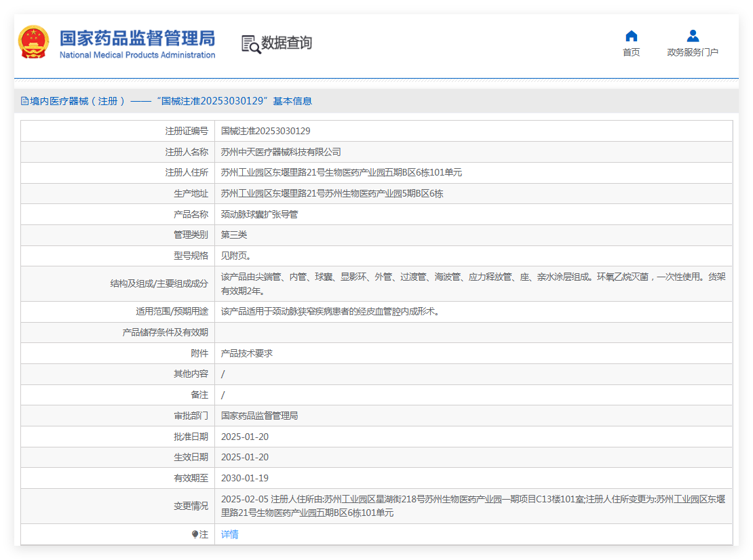Viewport: 753px width, 560px height.
Task: Select 产品技术要求 attachment value
Action: tap(247, 353)
